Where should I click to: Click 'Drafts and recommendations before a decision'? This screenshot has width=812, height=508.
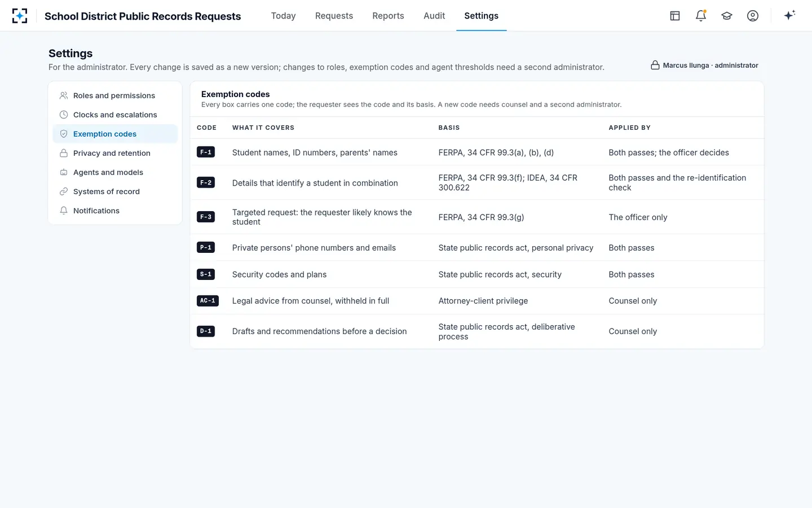pyautogui.click(x=319, y=331)
